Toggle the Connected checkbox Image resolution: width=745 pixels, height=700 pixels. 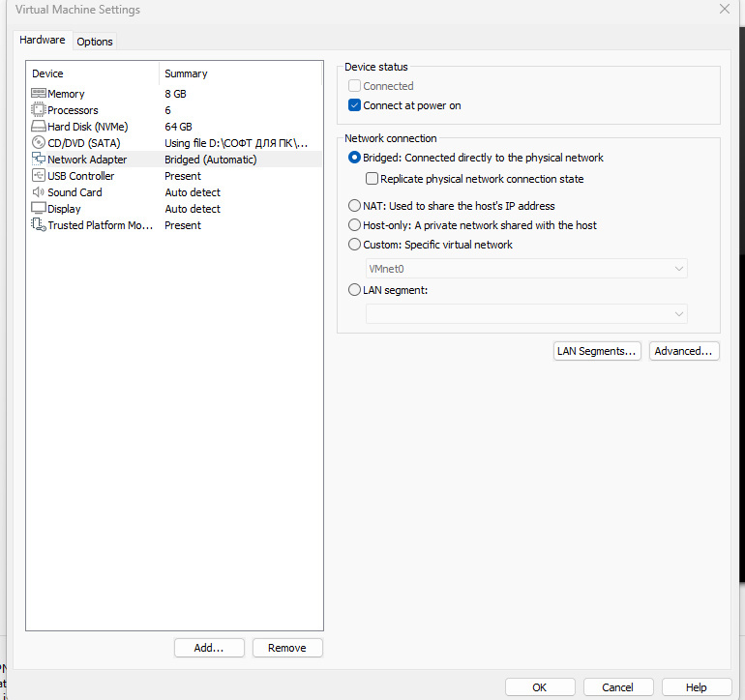[354, 85]
